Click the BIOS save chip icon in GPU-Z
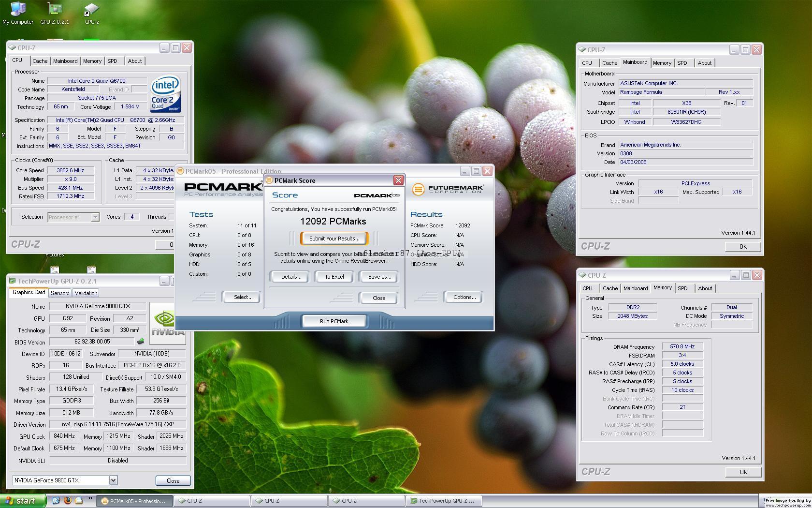This screenshot has width=812, height=508. (141, 342)
